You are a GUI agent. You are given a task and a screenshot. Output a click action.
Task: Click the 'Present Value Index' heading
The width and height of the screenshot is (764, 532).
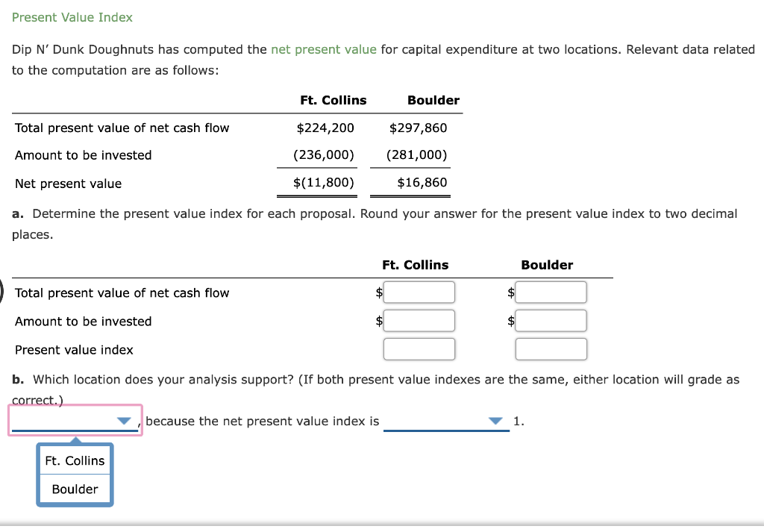click(x=72, y=16)
